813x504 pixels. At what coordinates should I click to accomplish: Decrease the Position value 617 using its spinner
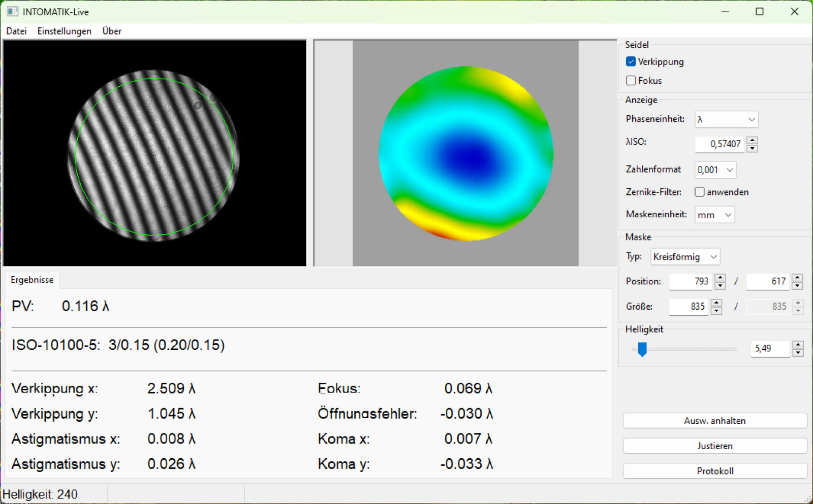pos(797,286)
